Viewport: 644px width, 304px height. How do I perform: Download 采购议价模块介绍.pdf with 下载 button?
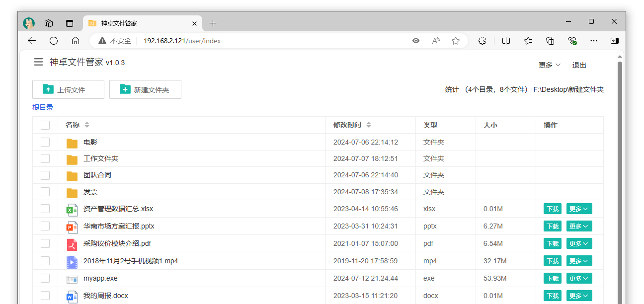pyautogui.click(x=552, y=244)
